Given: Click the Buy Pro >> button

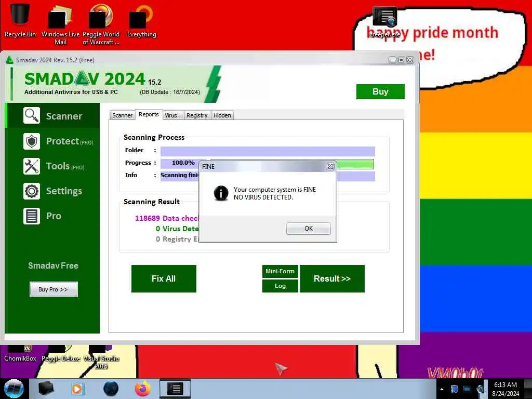Looking at the screenshot, I should click(54, 289).
